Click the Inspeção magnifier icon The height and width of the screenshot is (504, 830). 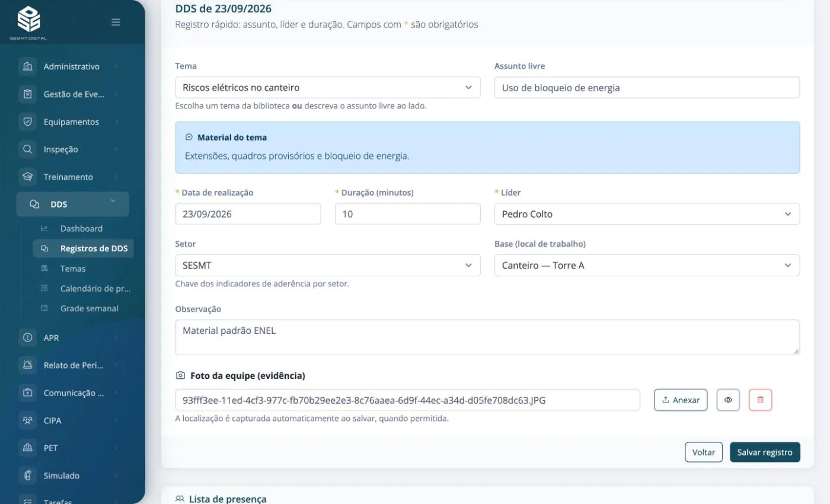click(x=27, y=149)
